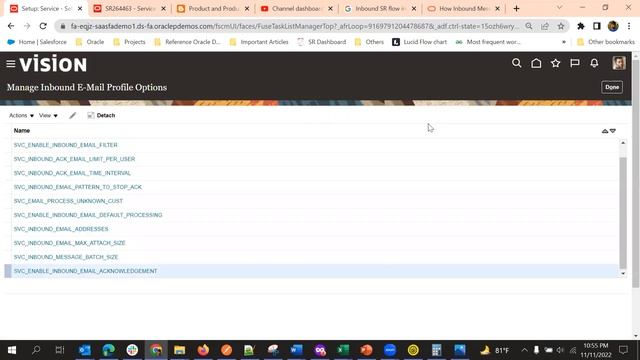Show hidden bookmarks overflow chevron
640x360 pixels.
tap(564, 42)
